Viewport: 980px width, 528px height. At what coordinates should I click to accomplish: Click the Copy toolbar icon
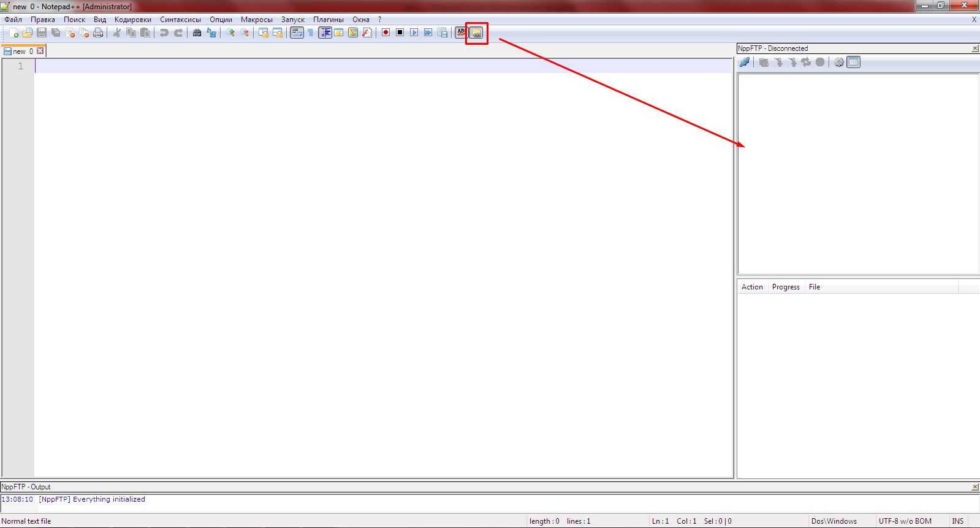point(131,33)
